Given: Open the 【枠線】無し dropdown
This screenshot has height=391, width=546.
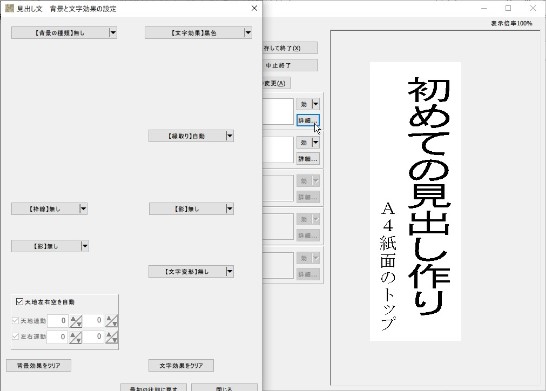Looking at the screenshot, I should pos(49,209).
